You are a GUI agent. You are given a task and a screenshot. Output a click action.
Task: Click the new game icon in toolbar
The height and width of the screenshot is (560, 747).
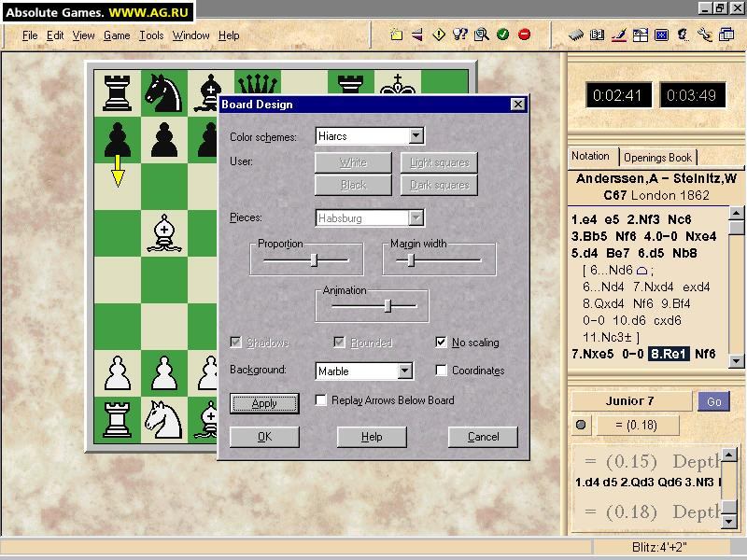pos(397,35)
